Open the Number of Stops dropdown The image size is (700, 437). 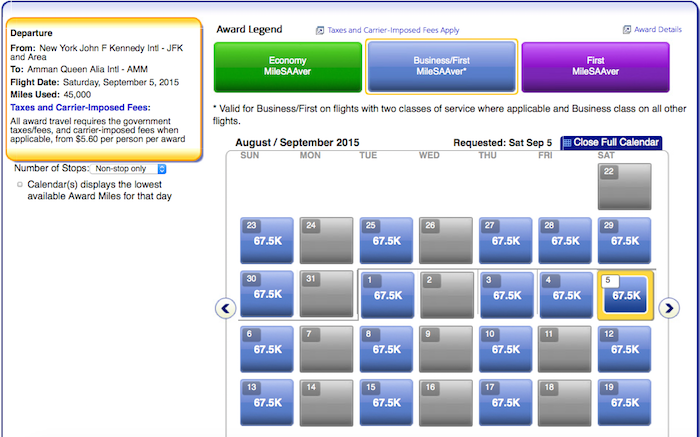pos(128,169)
